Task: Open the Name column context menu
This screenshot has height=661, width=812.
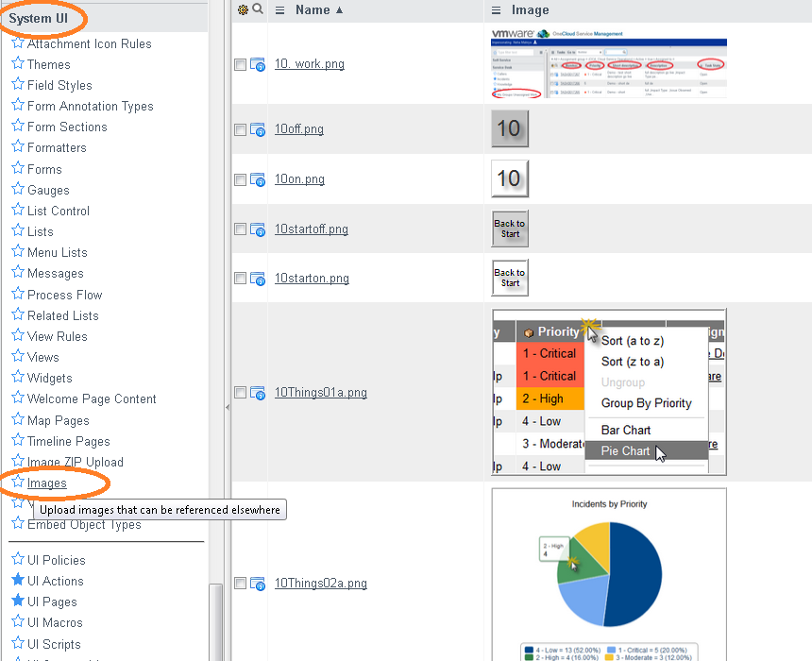Action: click(280, 10)
